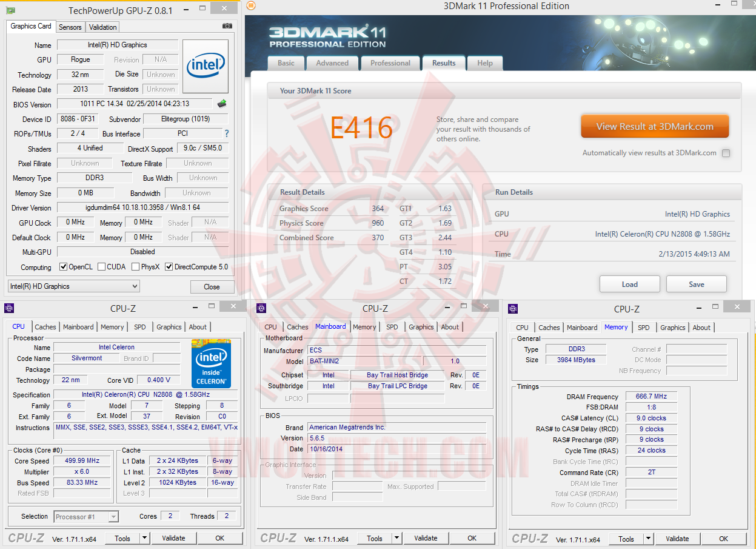Click OK in left CPU-Z window
The width and height of the screenshot is (756, 549).
pos(220,538)
